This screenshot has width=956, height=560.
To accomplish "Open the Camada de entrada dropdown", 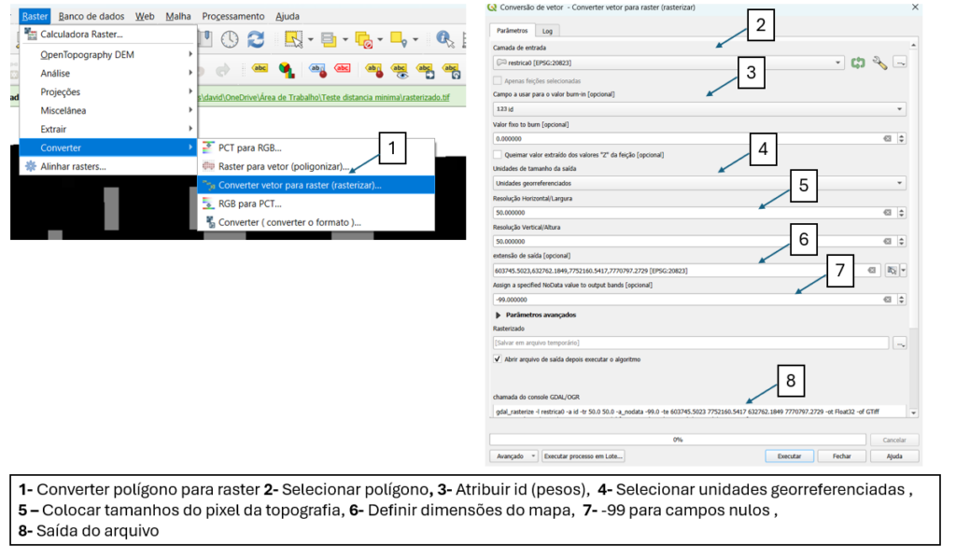I will pyautogui.click(x=838, y=63).
